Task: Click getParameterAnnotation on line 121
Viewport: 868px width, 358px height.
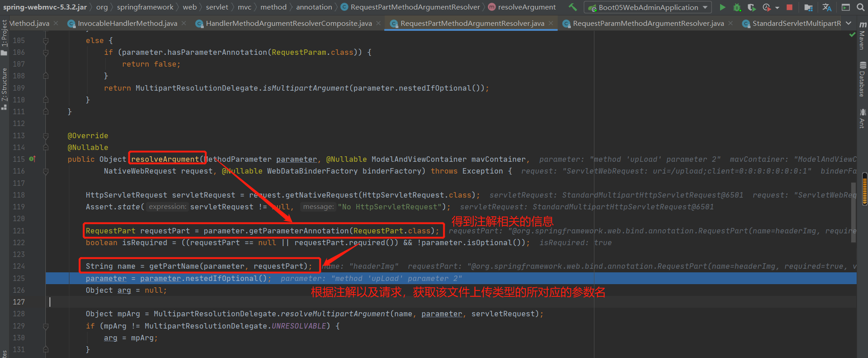Action: 299,231
